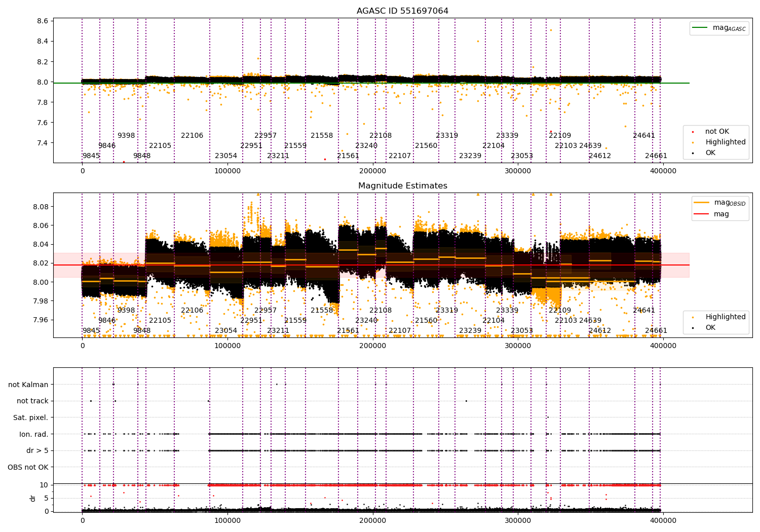The width and height of the screenshot is (760, 532).
Task: Click OBSID label 23053 in Magnitude Estimates plot
Action: pos(522,330)
